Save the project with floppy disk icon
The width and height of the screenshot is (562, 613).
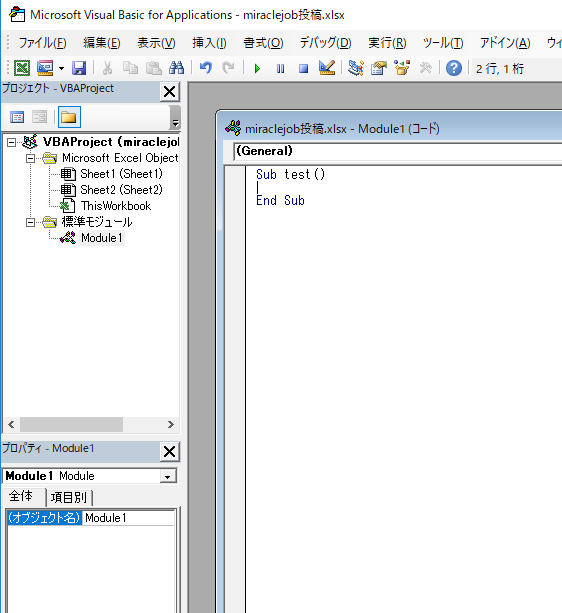click(79, 68)
